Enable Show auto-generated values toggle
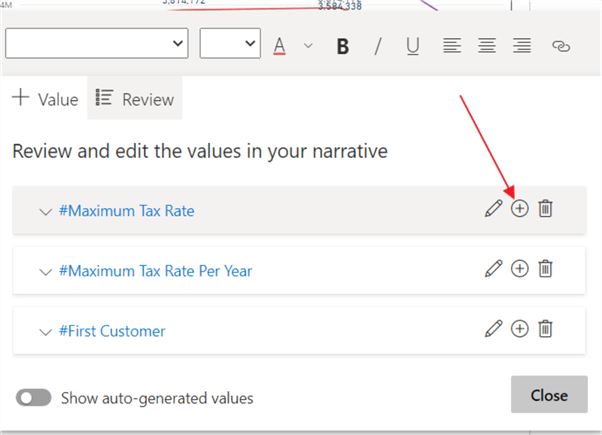Screen dimensions: 602x435 (x=33, y=397)
